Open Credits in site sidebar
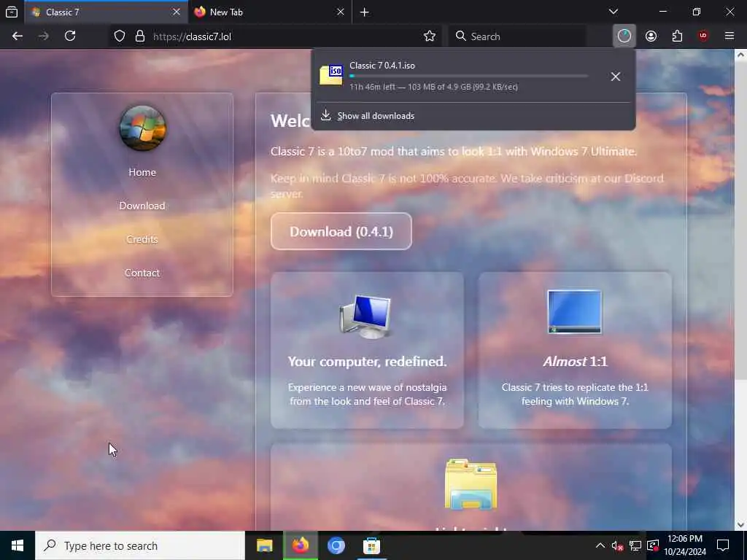Viewport: 747px width, 560px height. pyautogui.click(x=142, y=239)
